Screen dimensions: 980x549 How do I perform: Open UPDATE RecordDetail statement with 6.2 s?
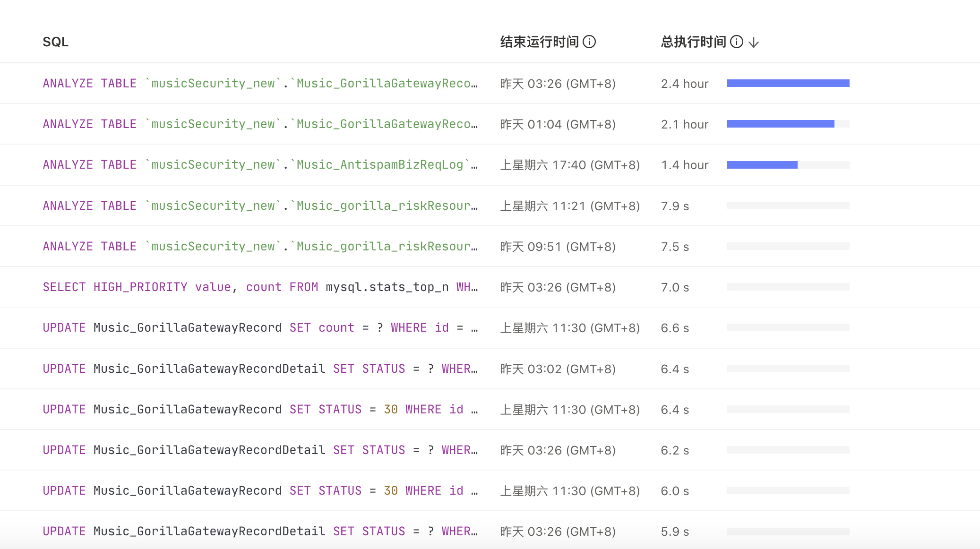pyautogui.click(x=260, y=450)
